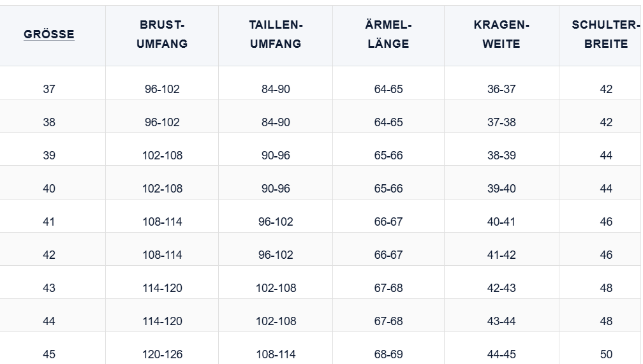Select size 41 in the Grösse column
Image resolution: width=643 pixels, height=364 pixels.
(49, 222)
